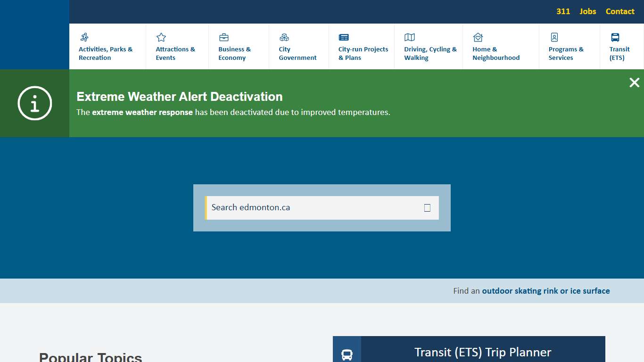Open outdoor skating rink or ice surface link

coord(545,291)
